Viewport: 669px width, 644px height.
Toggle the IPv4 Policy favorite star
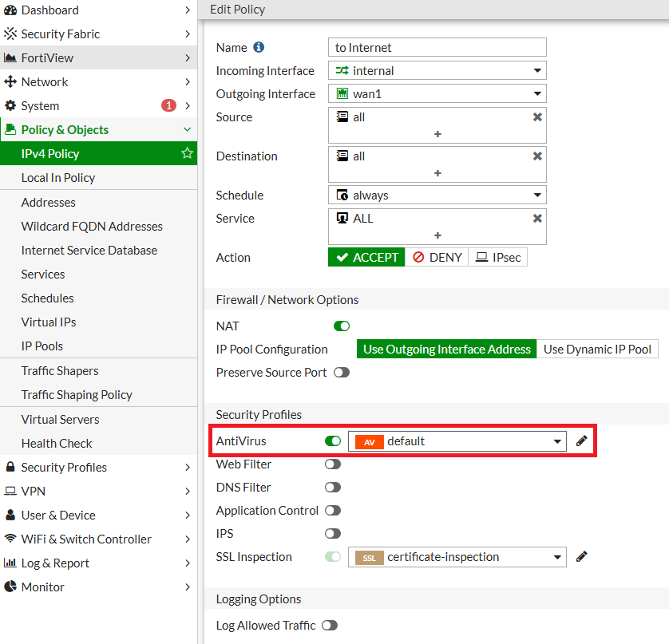[x=187, y=153]
